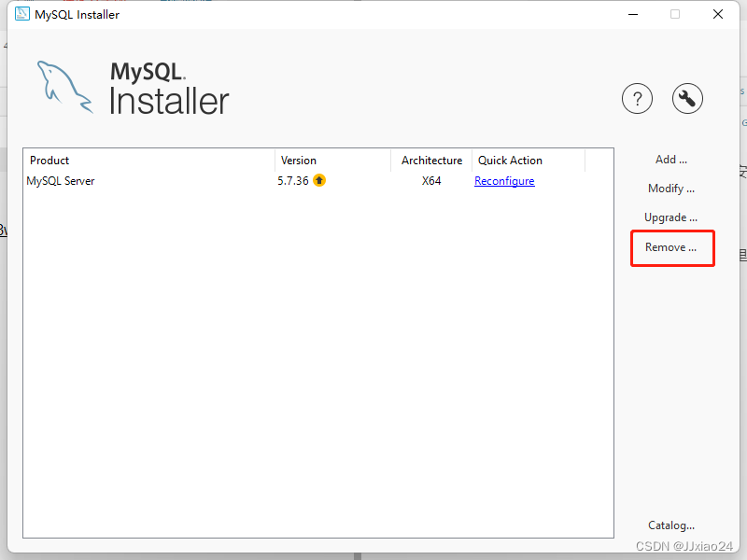Image resolution: width=747 pixels, height=560 pixels.
Task: Click the Version column header
Action: 332,161
